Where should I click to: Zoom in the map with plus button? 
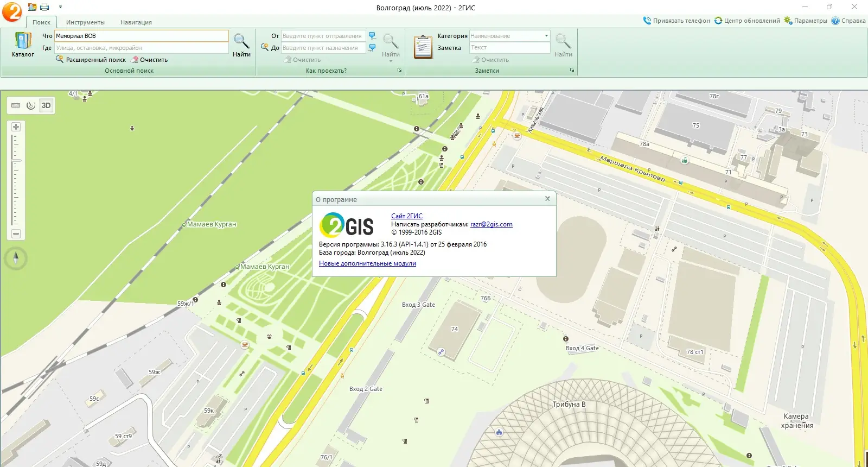click(16, 127)
